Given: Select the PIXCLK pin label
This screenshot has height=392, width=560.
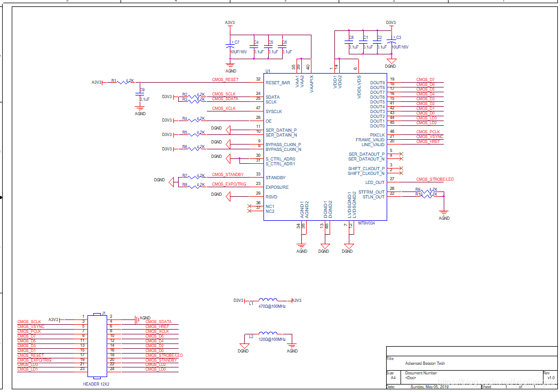Looking at the screenshot, I should [x=378, y=135].
